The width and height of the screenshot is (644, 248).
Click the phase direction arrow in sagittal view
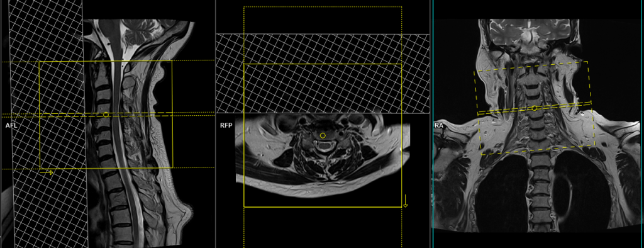(47, 172)
